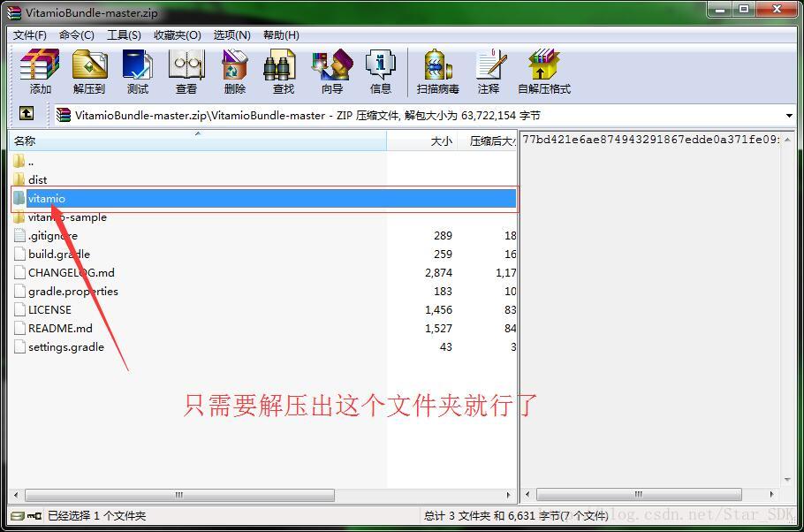
Task: Click the comment hash text 77bd421e6ae…
Action: [x=651, y=139]
